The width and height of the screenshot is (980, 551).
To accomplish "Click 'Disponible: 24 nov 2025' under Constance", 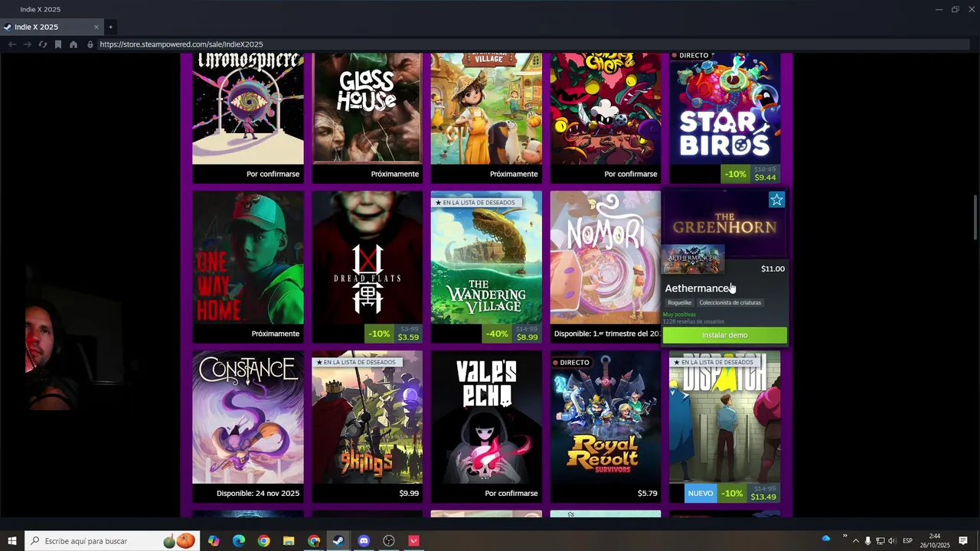I will point(258,494).
